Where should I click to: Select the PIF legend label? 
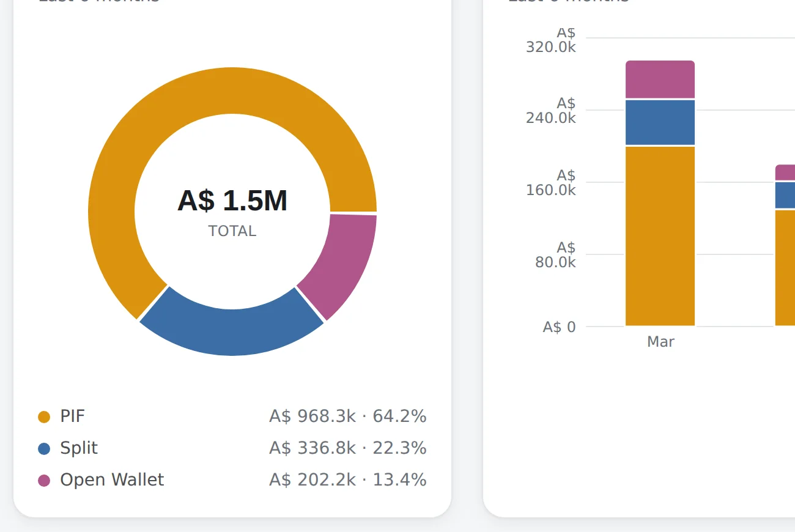pos(72,416)
